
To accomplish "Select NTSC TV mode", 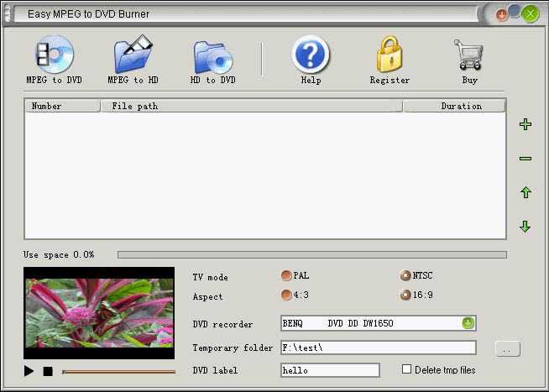I will [x=405, y=275].
